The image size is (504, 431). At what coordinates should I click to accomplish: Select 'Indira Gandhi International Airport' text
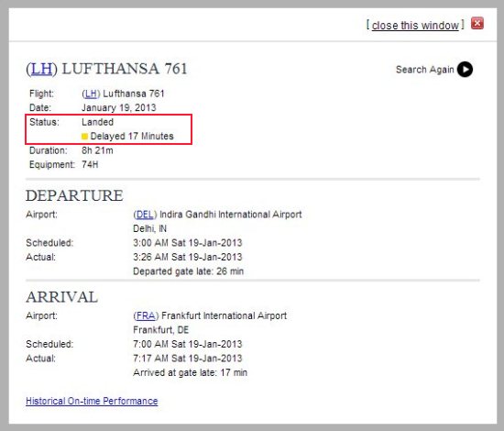point(230,215)
